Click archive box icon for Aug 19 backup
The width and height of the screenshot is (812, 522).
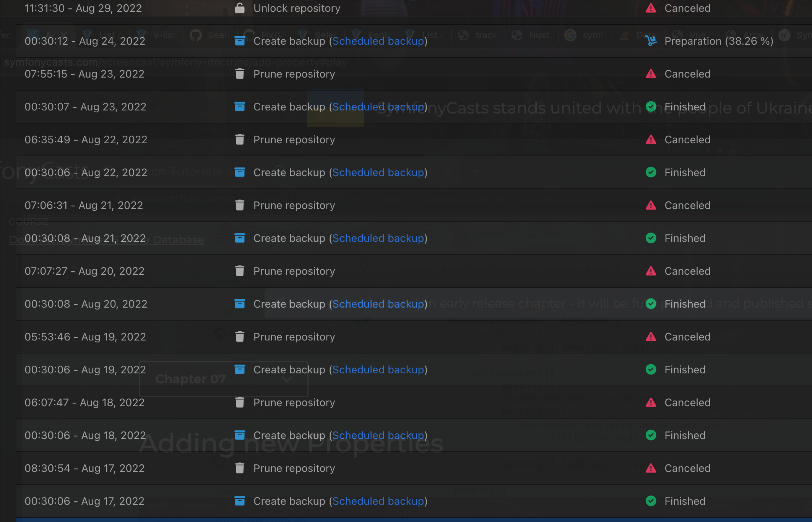point(240,370)
